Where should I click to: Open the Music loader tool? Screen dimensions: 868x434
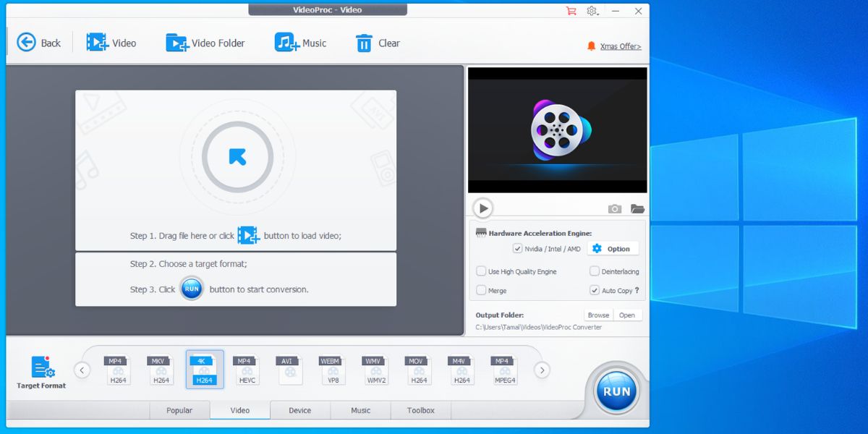301,43
